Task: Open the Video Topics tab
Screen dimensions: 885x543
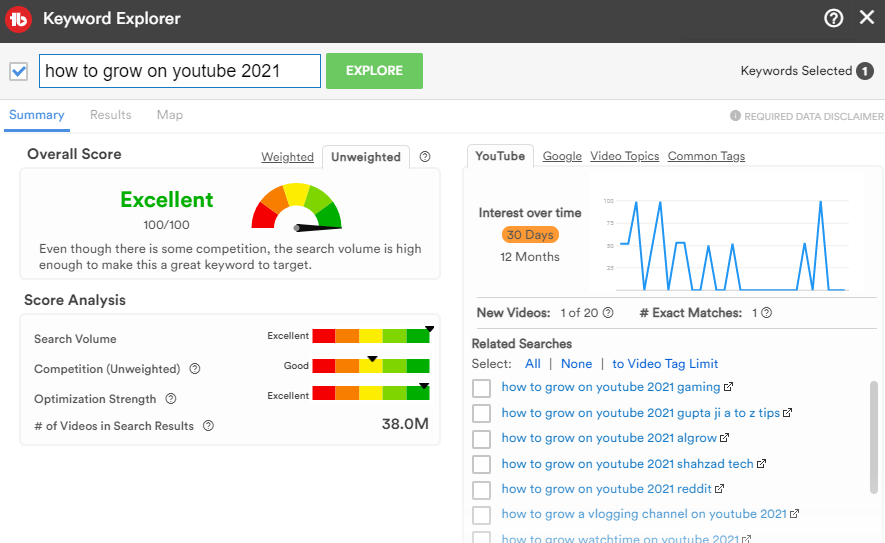Action: [625, 156]
